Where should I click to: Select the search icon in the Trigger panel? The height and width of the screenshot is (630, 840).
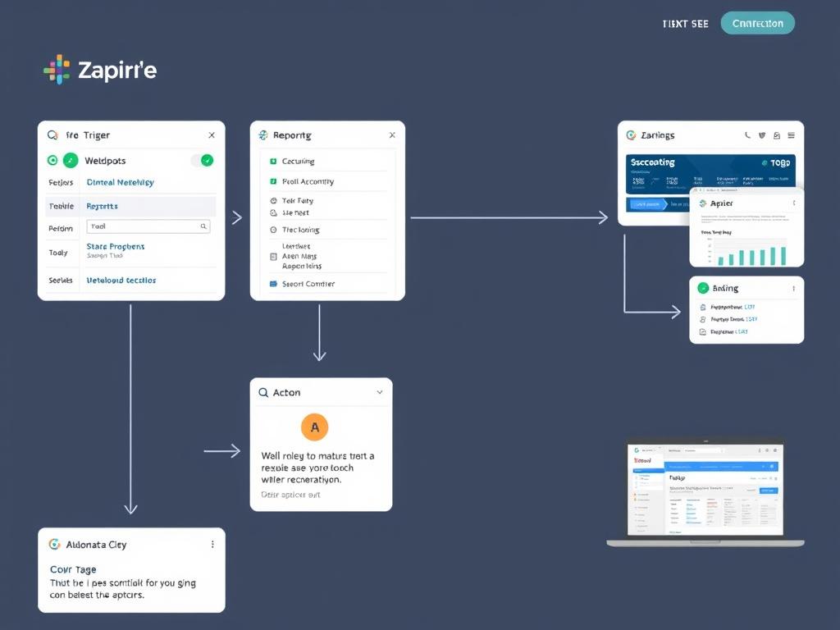tap(52, 135)
